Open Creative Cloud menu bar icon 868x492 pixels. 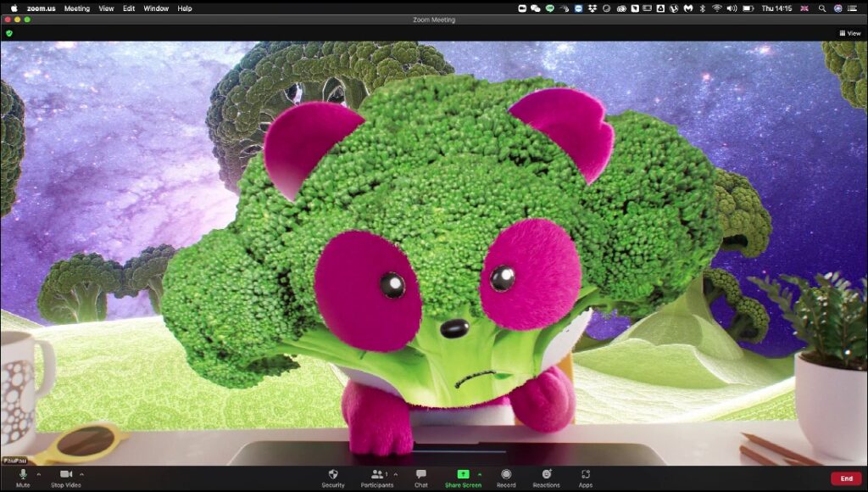[x=622, y=8]
